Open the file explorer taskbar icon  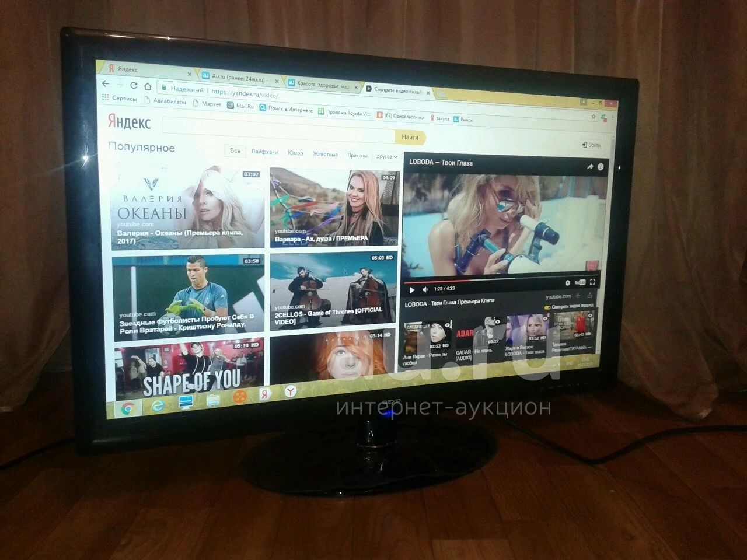click(214, 400)
